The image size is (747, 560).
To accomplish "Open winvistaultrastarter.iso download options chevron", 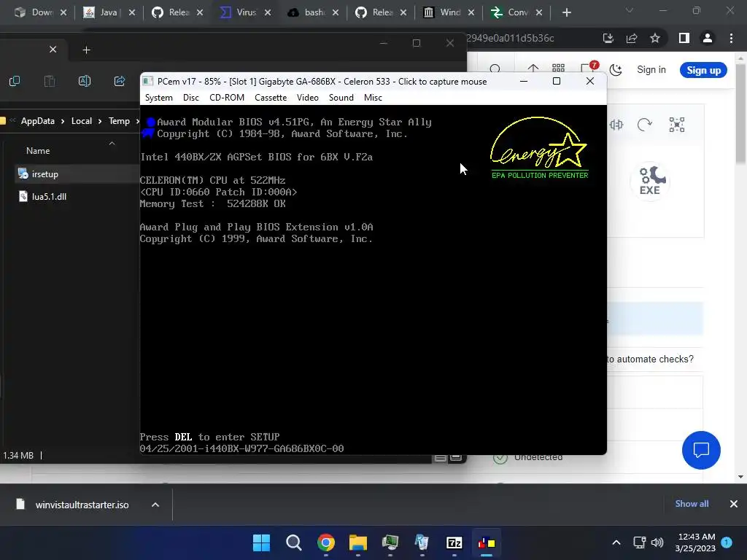I will pyautogui.click(x=155, y=505).
